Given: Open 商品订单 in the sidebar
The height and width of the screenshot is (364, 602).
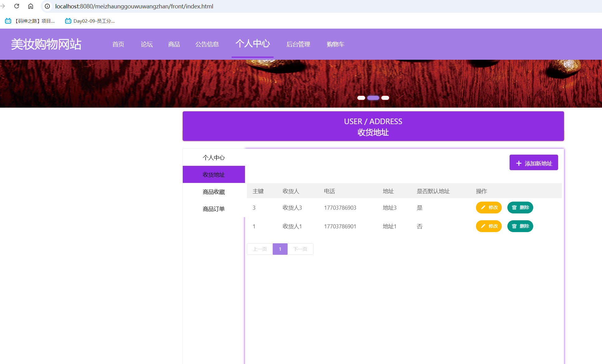Looking at the screenshot, I should (x=214, y=209).
